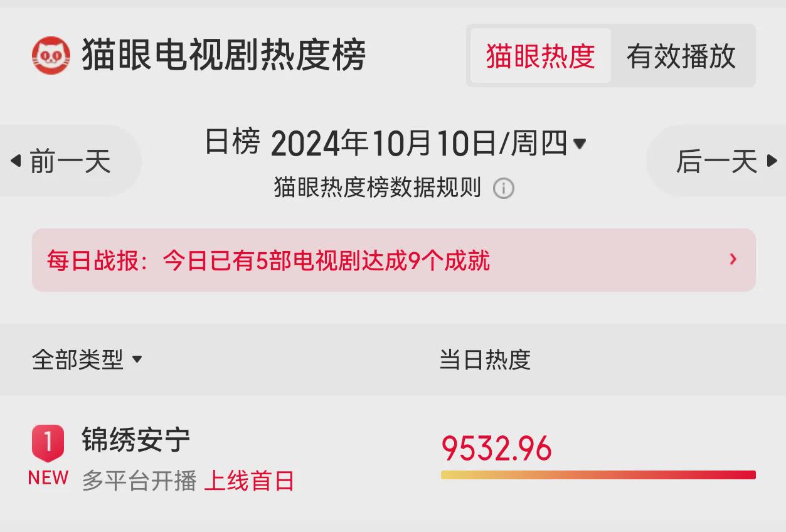This screenshot has height=532, width=786.
Task: Tap the chevron arrow on daily report banner
Action: tap(733, 259)
